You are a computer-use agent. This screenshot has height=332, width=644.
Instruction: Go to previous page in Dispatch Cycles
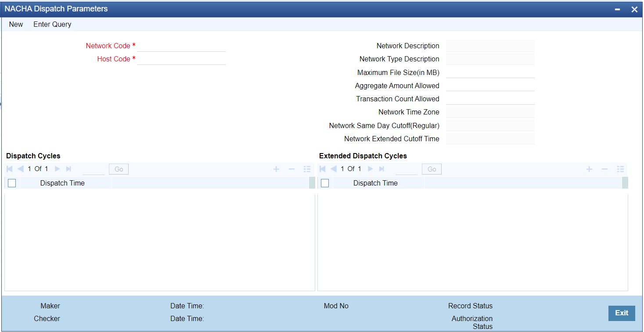click(20, 169)
